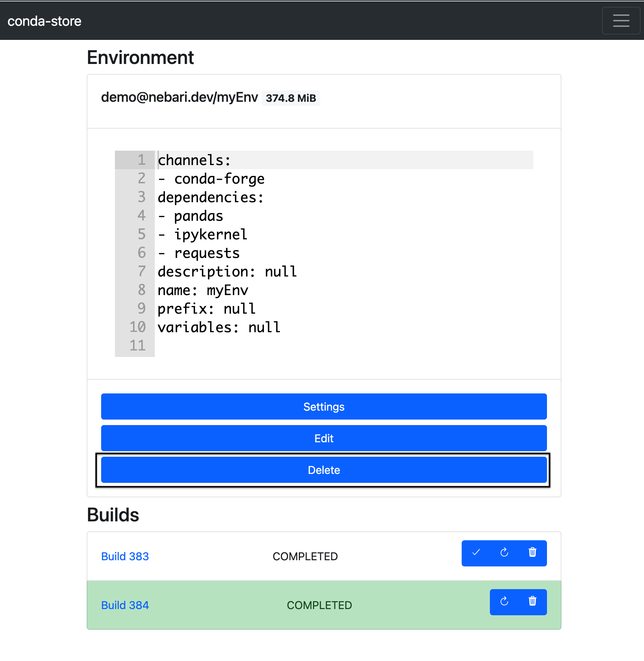Screen dimensions: 644x661
Task: Mark Build 383 as current with checkmark
Action: 476,553
